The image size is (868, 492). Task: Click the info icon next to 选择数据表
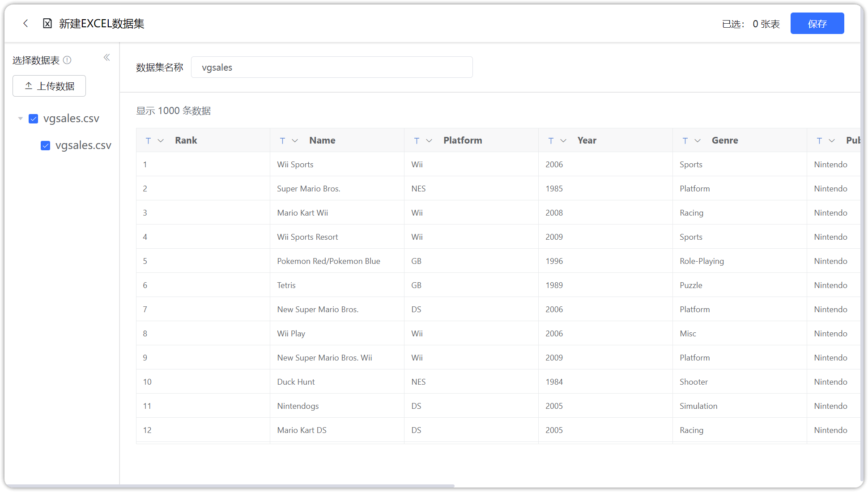pyautogui.click(x=67, y=60)
